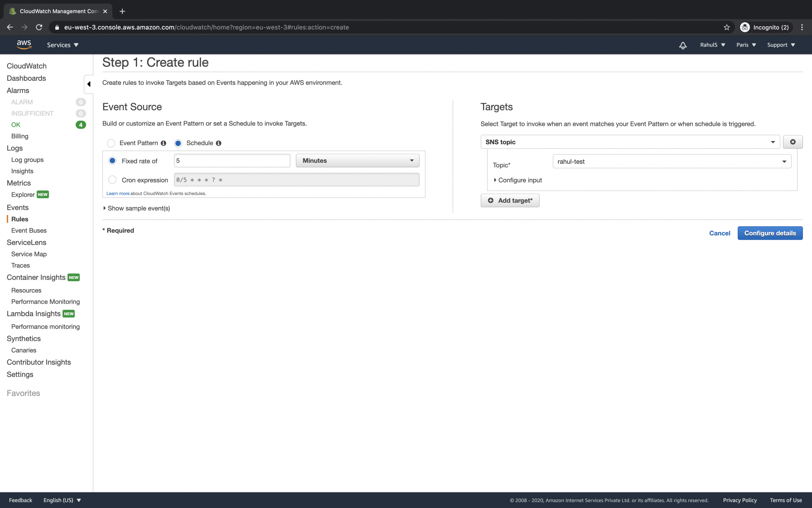Viewport: 812px width, 508px height.
Task: Open the English (US) language selector
Action: (62, 500)
